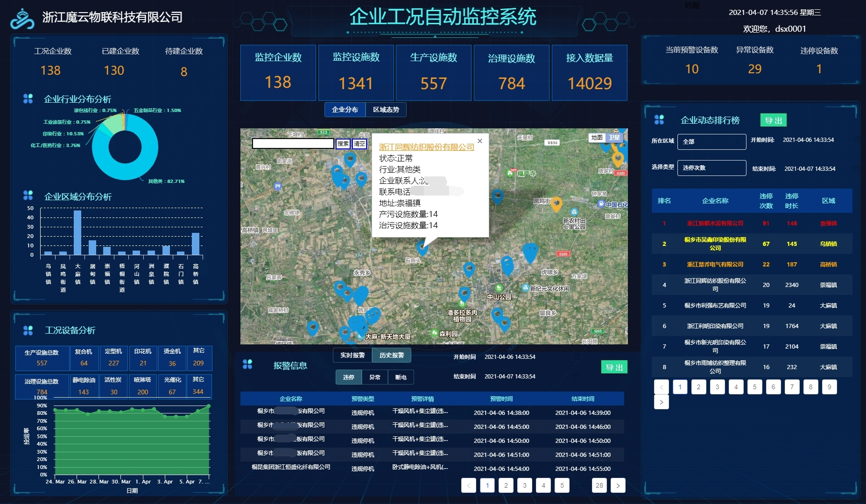Select the 断电 alarm filter
Viewport: 866px width, 504px height.
(x=401, y=377)
